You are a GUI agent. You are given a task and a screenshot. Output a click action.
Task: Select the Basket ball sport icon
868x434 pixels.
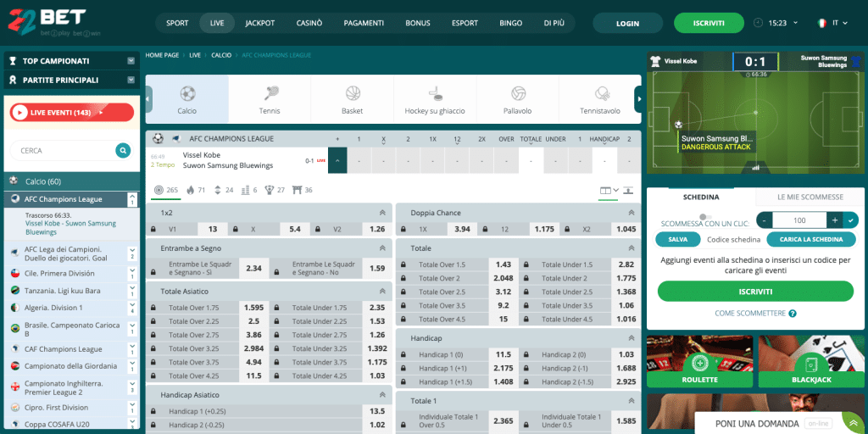353,93
